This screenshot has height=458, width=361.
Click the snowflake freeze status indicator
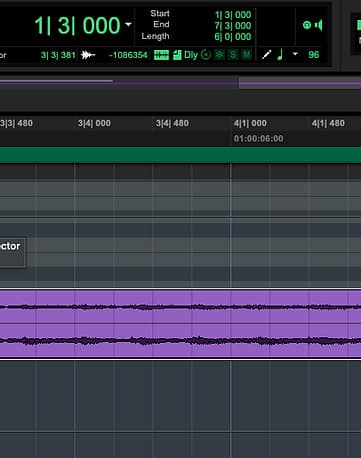coord(220,55)
